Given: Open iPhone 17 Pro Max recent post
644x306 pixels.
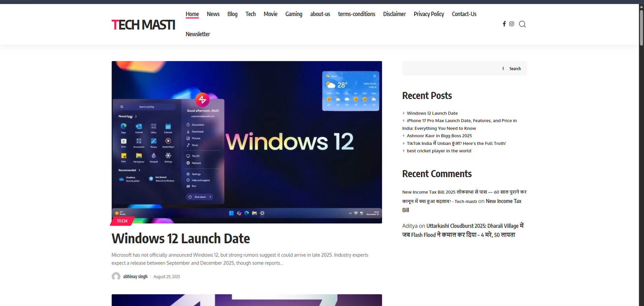Looking at the screenshot, I should [x=461, y=121].
